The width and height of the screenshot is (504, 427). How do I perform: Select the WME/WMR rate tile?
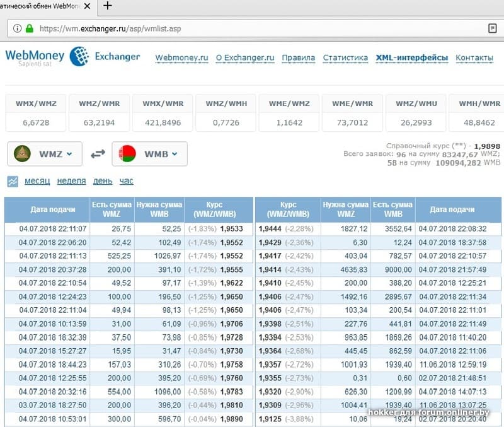[x=352, y=113]
